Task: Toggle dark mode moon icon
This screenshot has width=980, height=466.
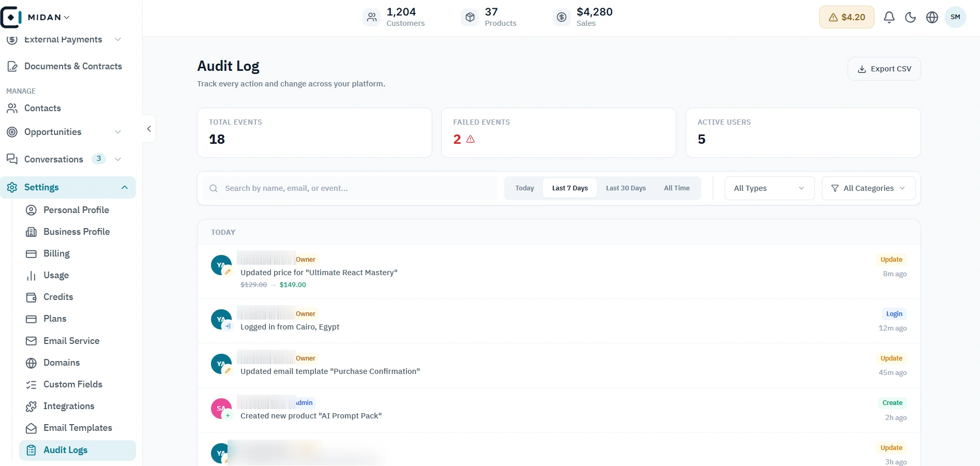Action: point(911,17)
